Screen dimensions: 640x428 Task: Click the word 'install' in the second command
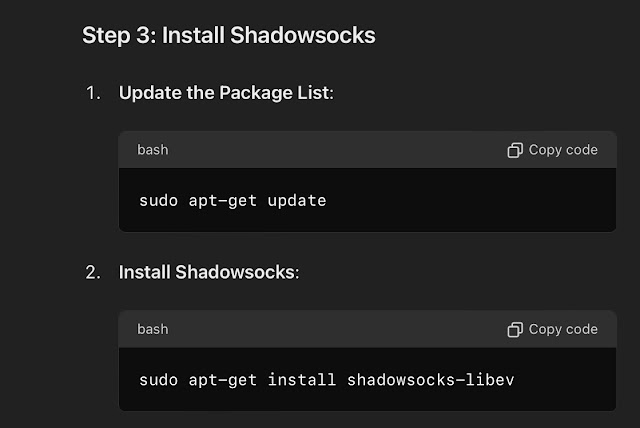click(x=302, y=380)
